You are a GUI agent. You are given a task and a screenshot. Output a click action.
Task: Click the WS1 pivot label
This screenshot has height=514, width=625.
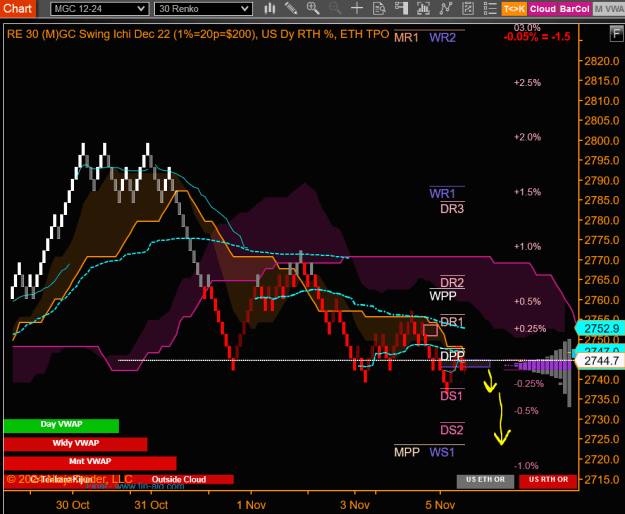[442, 452]
